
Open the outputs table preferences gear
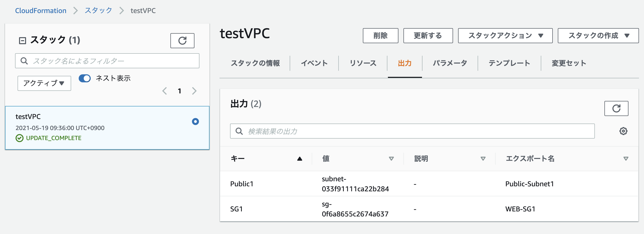(x=624, y=131)
